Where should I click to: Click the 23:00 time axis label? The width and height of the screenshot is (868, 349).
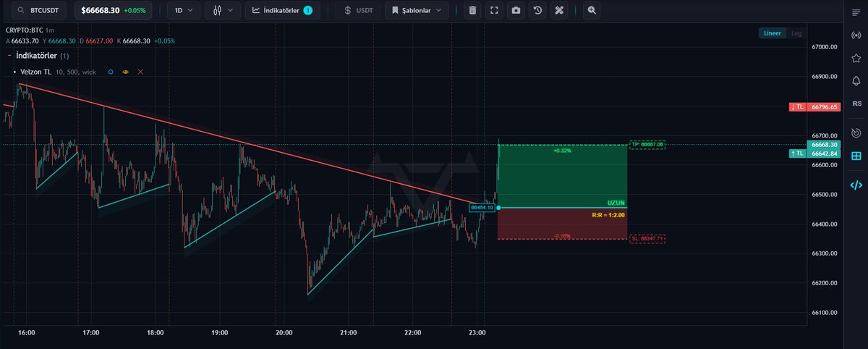click(477, 333)
